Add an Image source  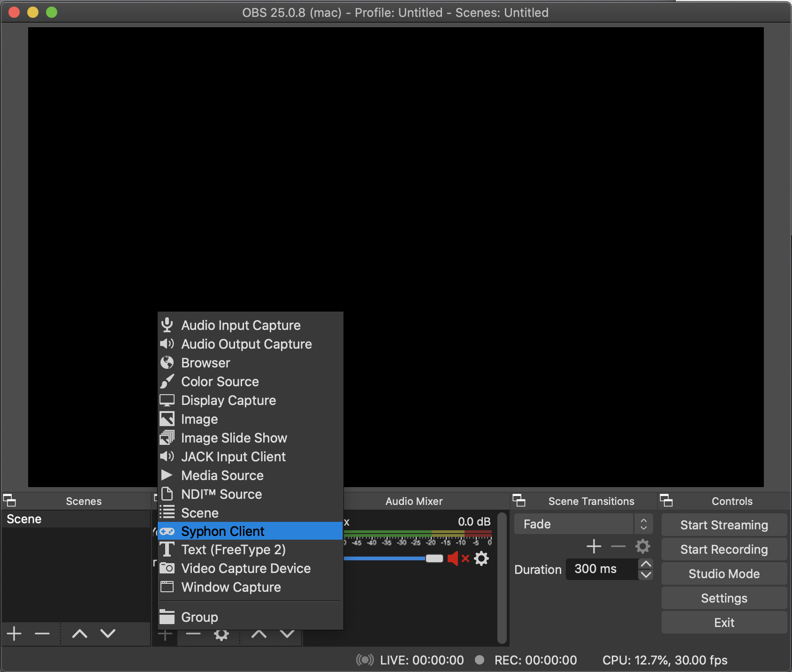point(251,419)
